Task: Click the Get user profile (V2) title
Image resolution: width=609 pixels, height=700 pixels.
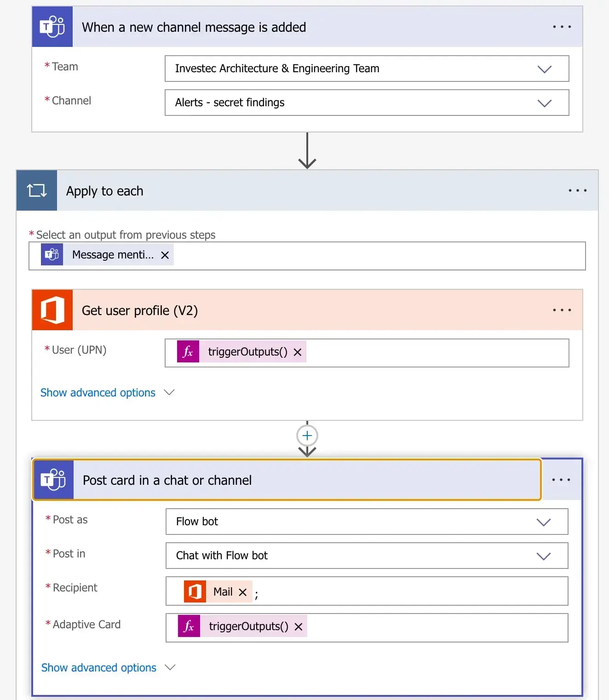Action: (x=140, y=311)
